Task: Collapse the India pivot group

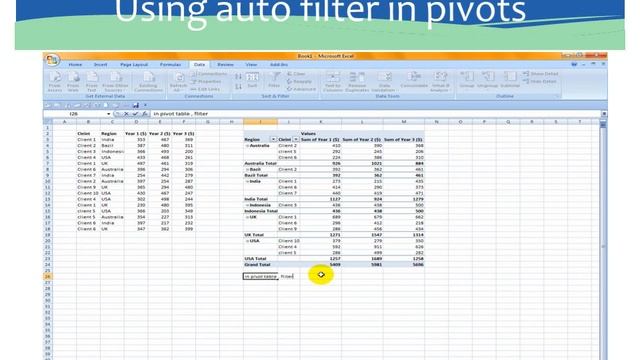Action: click(x=247, y=181)
